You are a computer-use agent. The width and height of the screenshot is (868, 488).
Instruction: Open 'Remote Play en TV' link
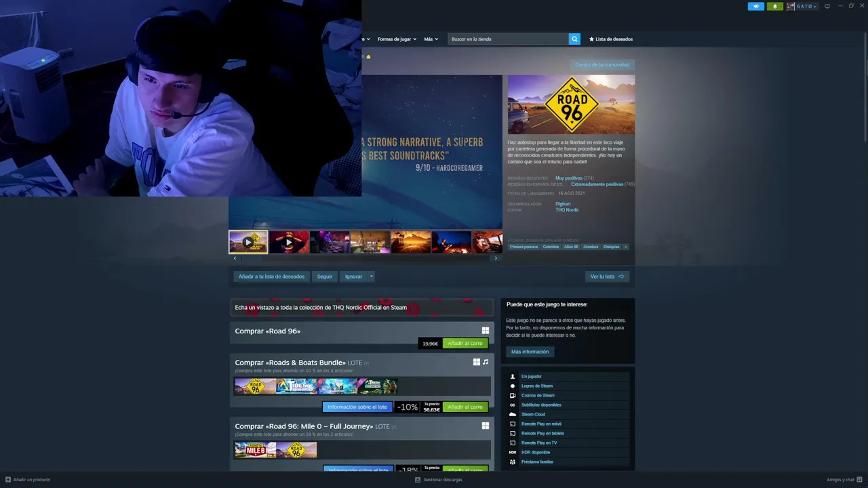pos(539,443)
